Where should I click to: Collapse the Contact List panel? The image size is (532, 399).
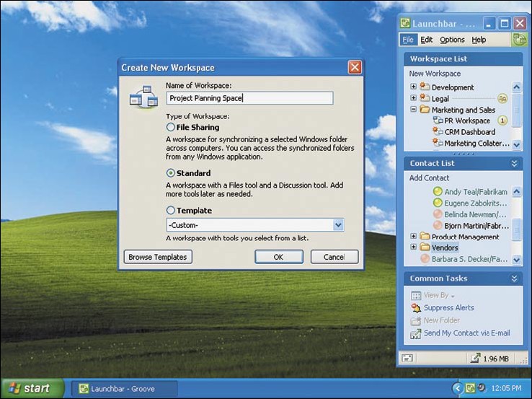pos(515,164)
